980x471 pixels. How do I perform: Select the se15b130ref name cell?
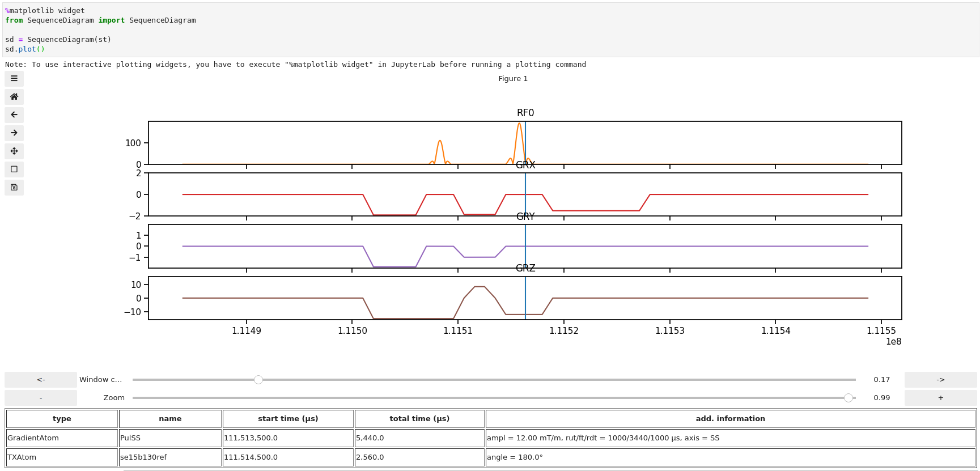170,457
